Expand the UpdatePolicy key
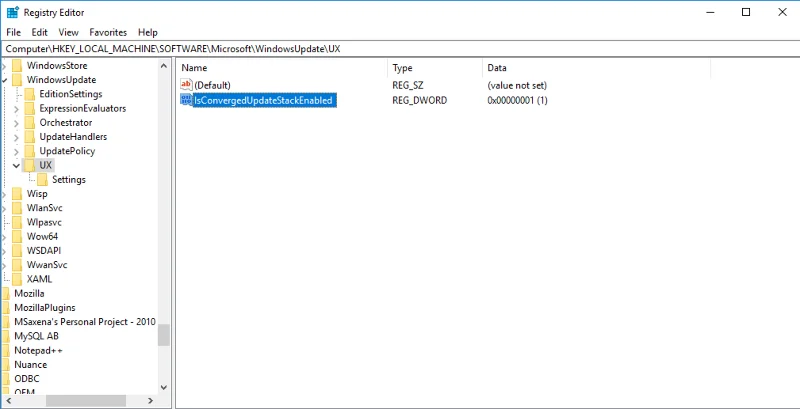The width and height of the screenshot is (800, 409). tap(16, 151)
